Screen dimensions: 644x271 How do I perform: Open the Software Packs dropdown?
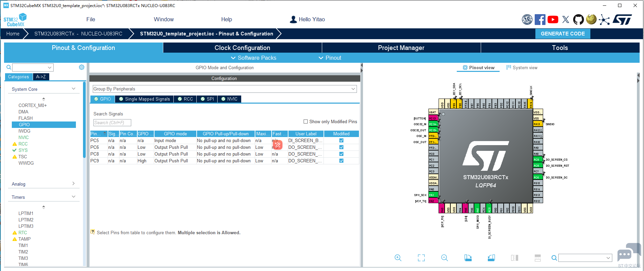[x=253, y=58]
